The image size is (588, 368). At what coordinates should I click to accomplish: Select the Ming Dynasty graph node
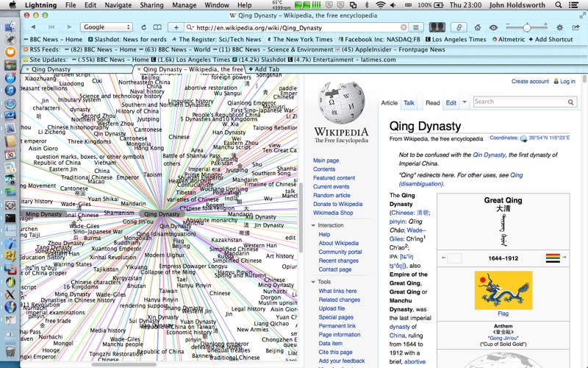[x=43, y=214]
